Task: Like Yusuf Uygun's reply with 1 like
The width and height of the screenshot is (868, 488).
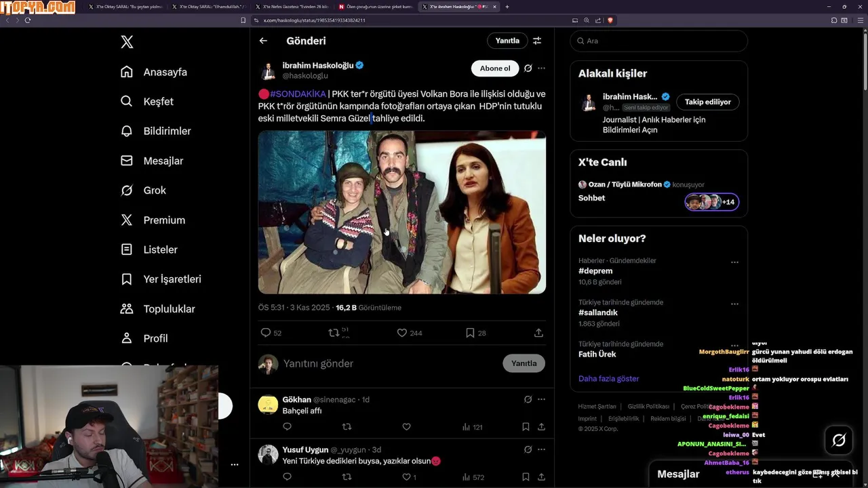Action: 406,477
